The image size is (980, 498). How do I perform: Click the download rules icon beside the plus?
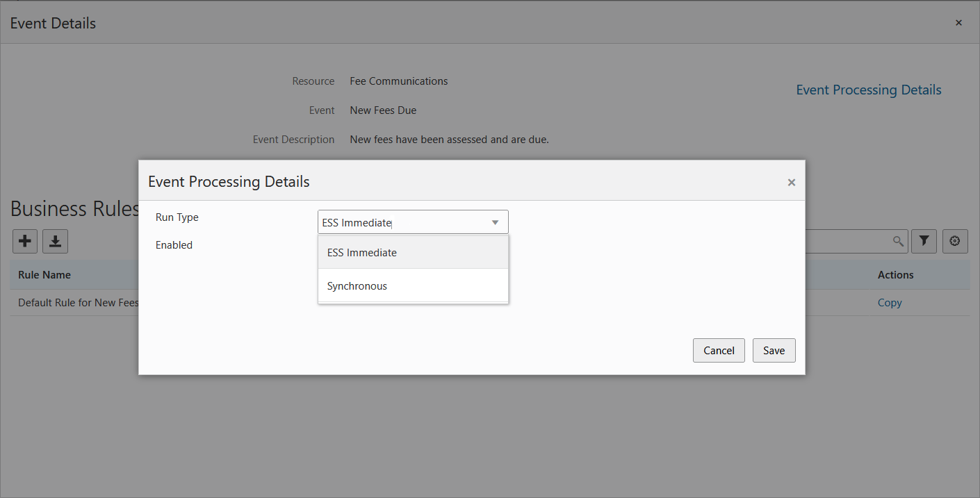pos(55,241)
